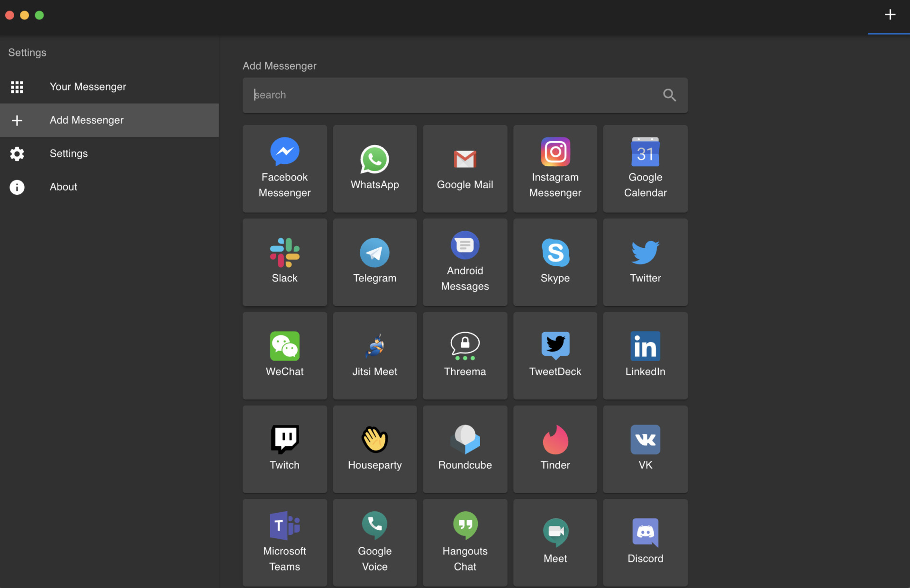Choose the Slack service
This screenshot has width=910, height=588.
(x=284, y=262)
